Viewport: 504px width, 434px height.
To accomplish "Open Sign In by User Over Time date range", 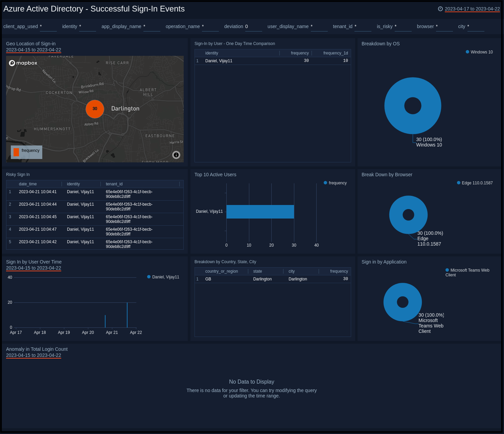I will point(33,268).
